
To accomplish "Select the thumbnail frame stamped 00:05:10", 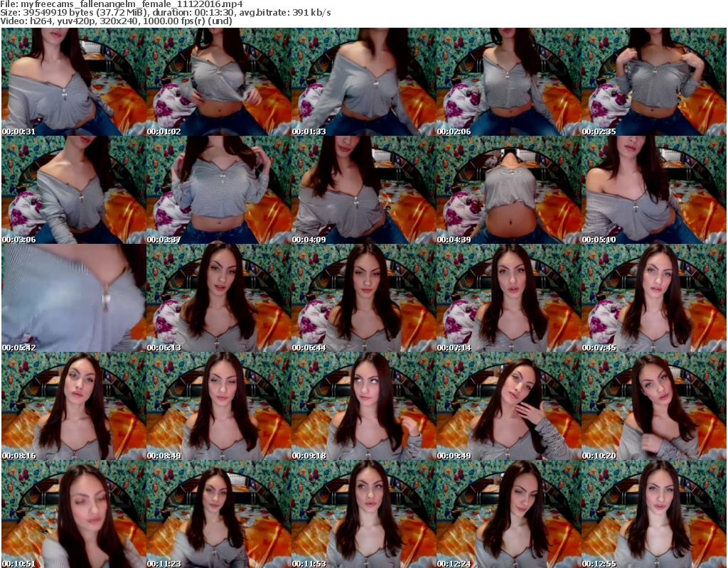I will pos(654,190).
